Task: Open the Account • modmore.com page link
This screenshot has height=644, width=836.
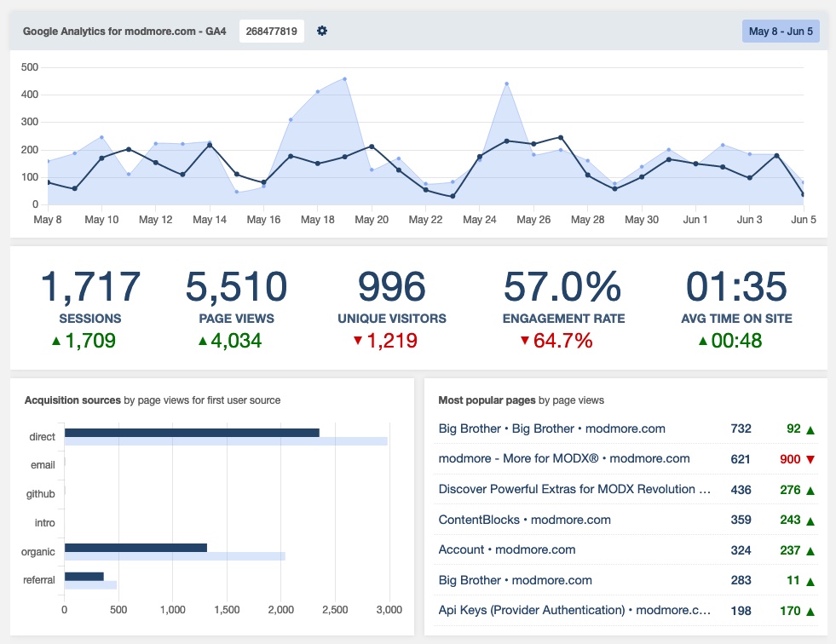Action: coord(507,549)
